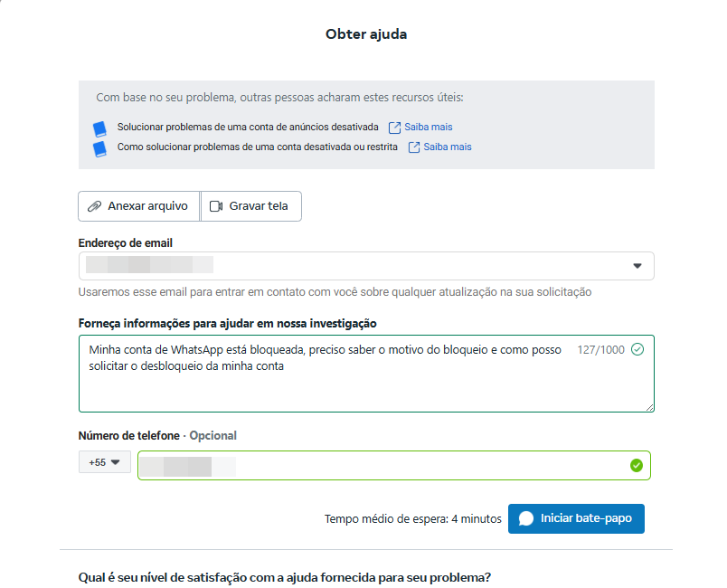
Task: Click the text area resize handle corner
Action: [650, 408]
